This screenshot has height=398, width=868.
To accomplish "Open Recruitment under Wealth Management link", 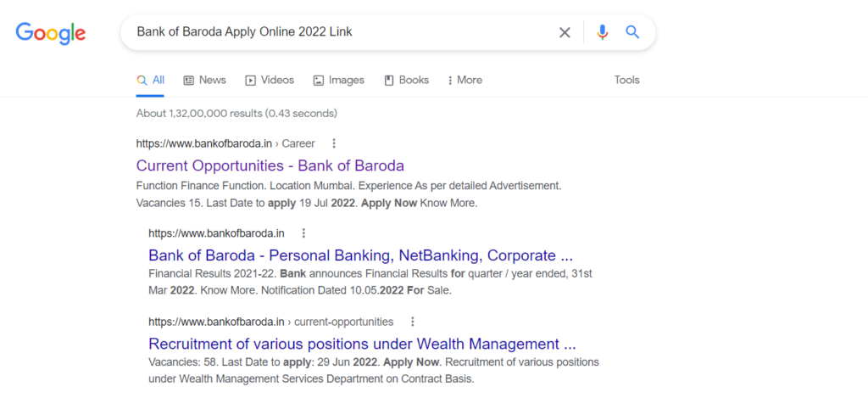I will (362, 344).
